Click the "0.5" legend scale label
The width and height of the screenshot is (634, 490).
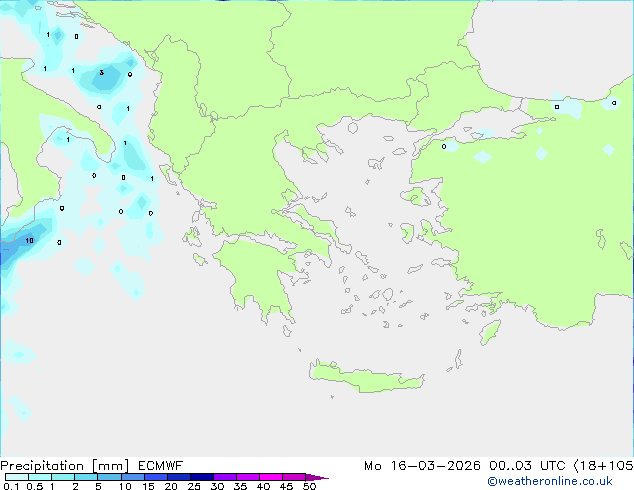point(35,486)
